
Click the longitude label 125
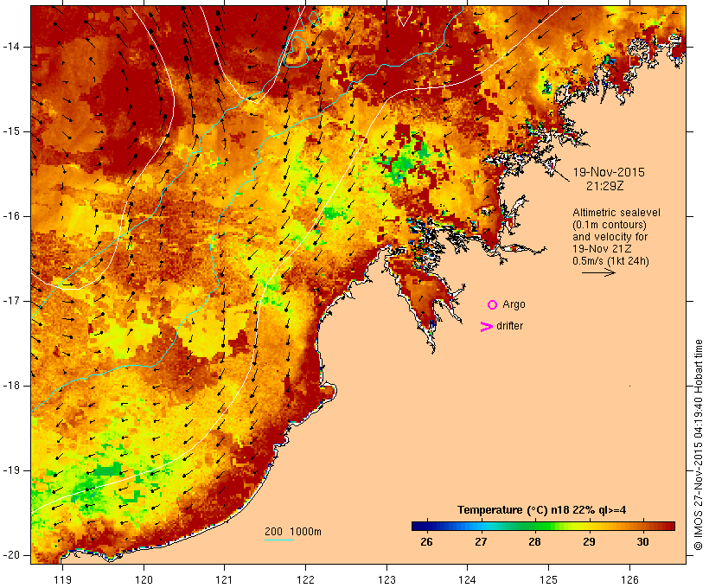pos(548,579)
